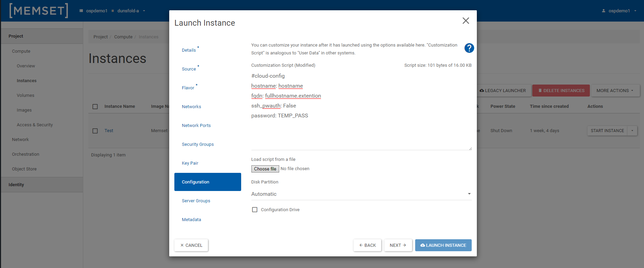Click the MEMSET logo
Viewport: 644px width, 268px height.
[39, 11]
